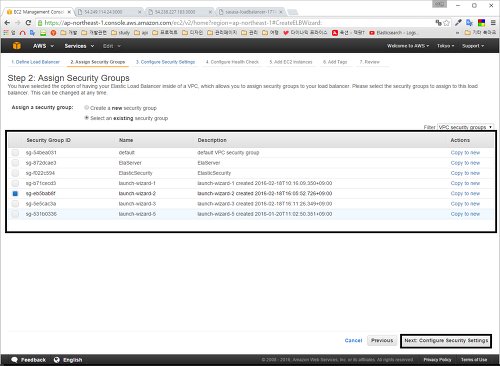The width and height of the screenshot is (500, 366).
Task: Select Create a new security group radio
Action: tap(87, 108)
